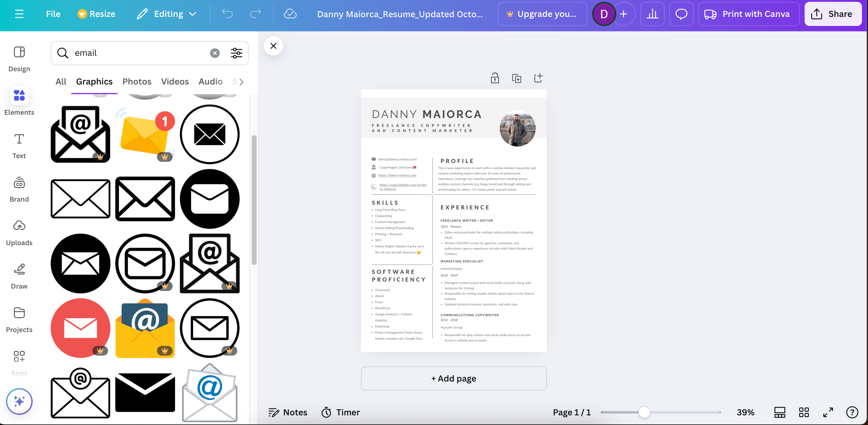Click the Share button
The image size is (868, 425).
coord(833,14)
